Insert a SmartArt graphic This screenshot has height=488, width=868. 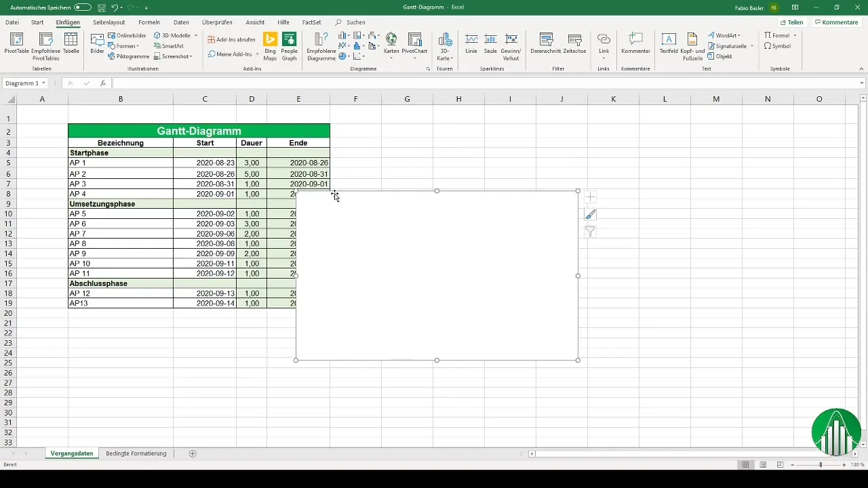coord(169,46)
